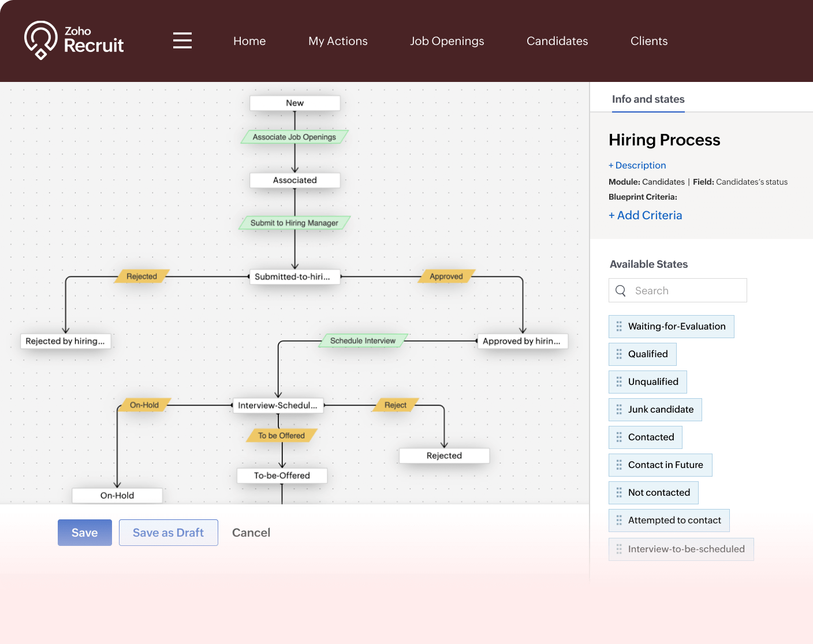Click the blue Save button
The height and width of the screenshot is (644, 813).
click(85, 533)
